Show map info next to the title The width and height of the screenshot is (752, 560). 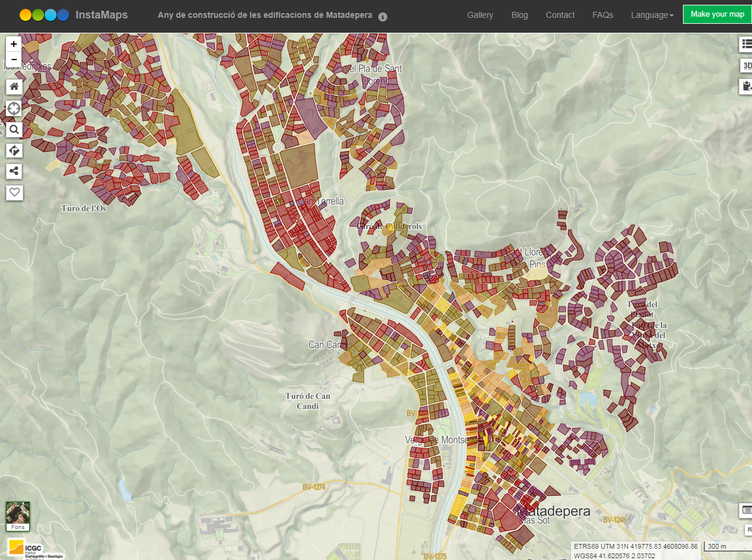pyautogui.click(x=383, y=17)
